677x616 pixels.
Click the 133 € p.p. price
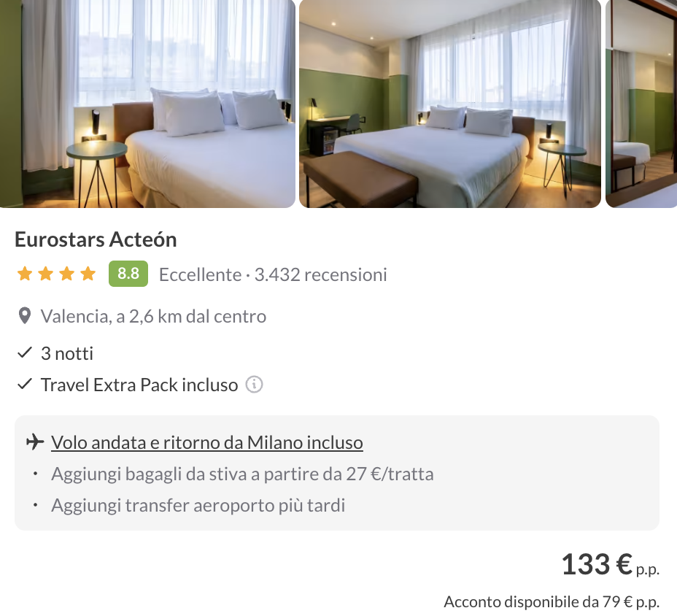click(x=610, y=565)
